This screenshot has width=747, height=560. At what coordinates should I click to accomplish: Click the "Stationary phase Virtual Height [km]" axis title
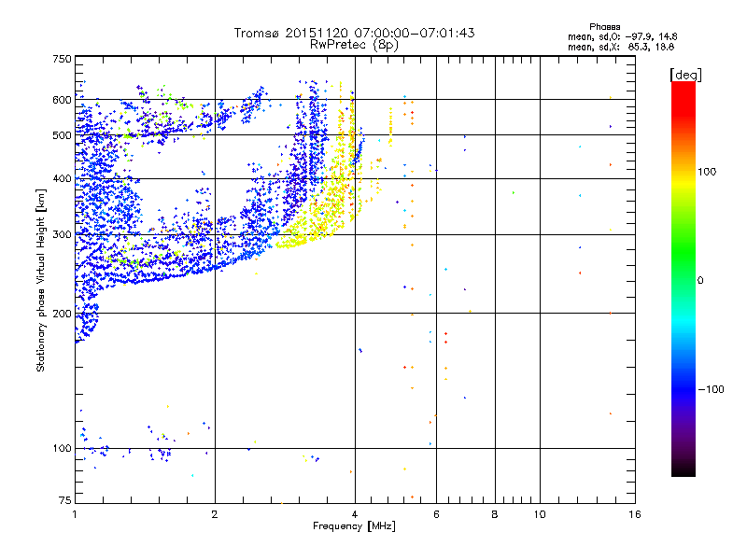coord(41,280)
